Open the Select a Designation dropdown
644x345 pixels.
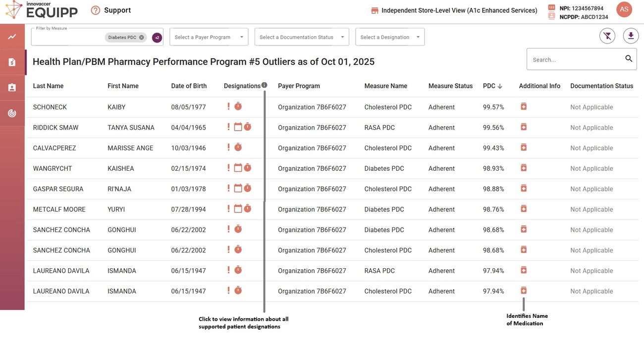(x=390, y=37)
